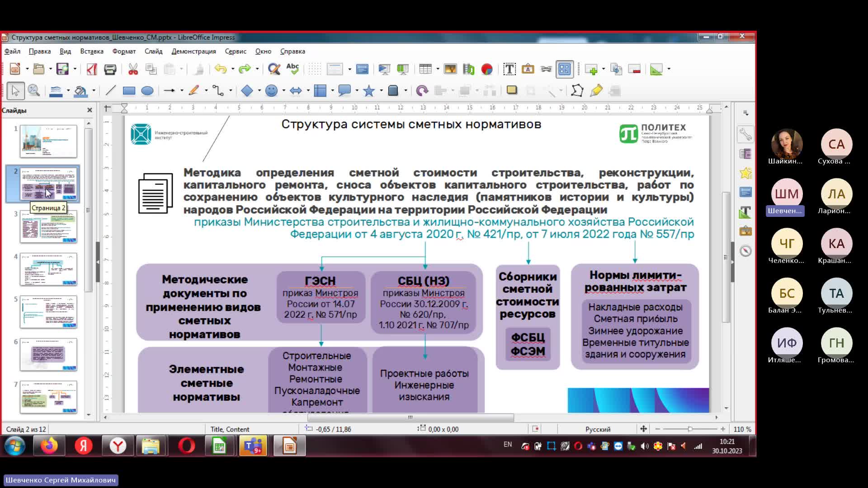Open the Правка menu
The image size is (868, 488).
click(40, 51)
